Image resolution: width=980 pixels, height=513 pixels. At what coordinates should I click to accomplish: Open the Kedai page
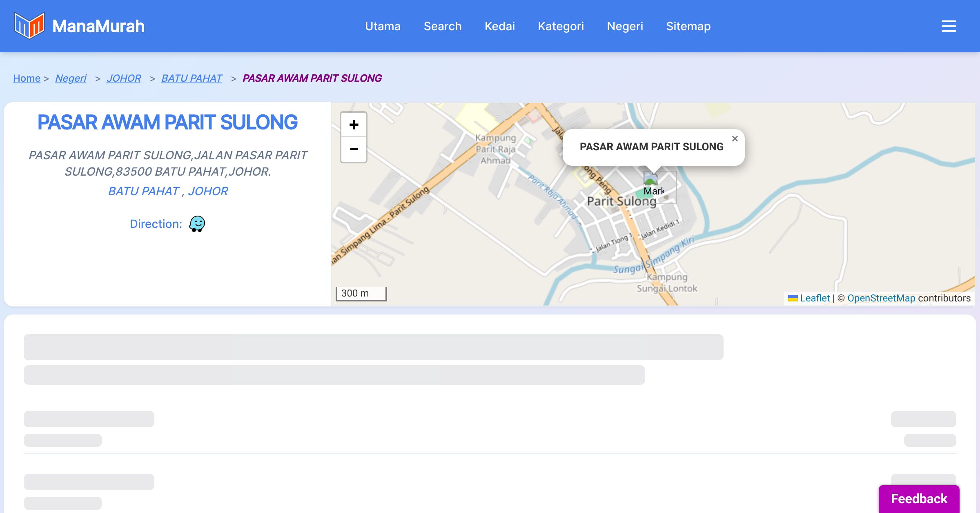coord(499,26)
